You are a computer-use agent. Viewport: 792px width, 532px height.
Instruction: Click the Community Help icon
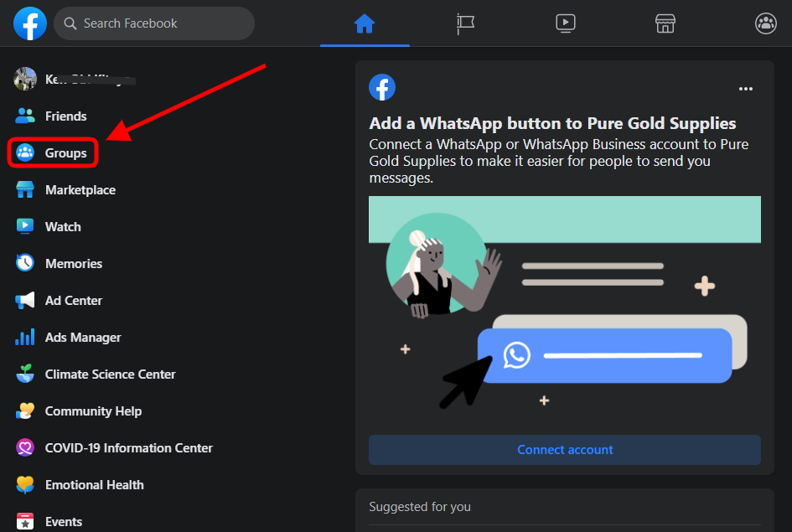pyautogui.click(x=25, y=411)
